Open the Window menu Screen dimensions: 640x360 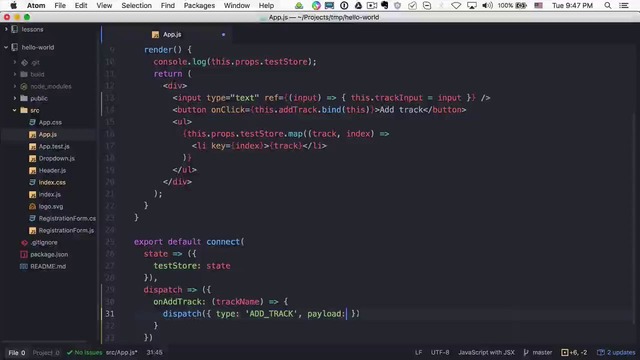point(237,5)
